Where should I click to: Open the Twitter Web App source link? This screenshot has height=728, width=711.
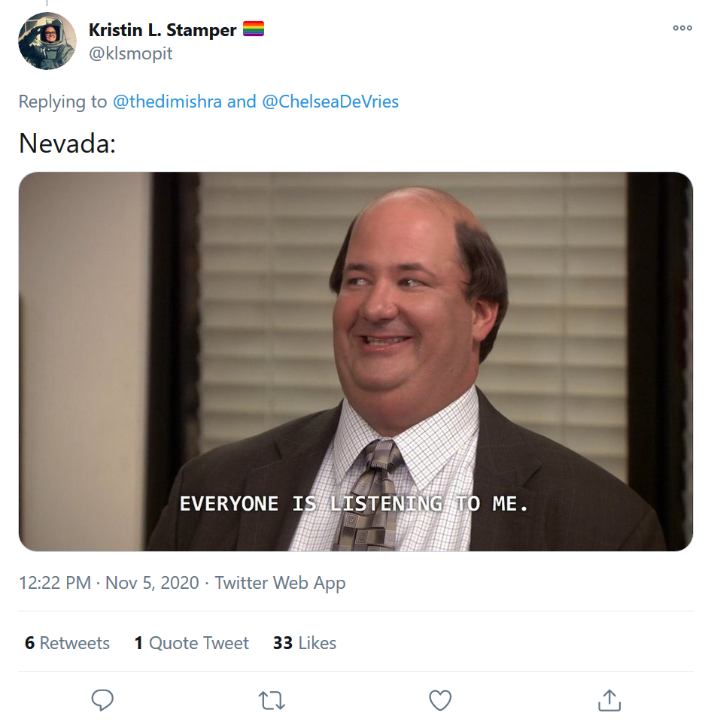pyautogui.click(x=280, y=583)
